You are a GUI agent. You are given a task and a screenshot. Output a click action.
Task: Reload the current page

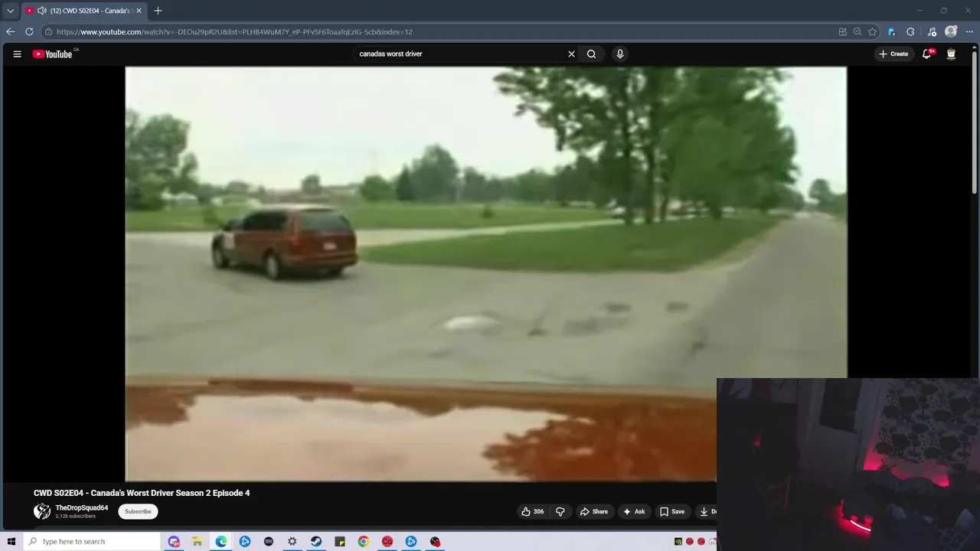(x=29, y=31)
